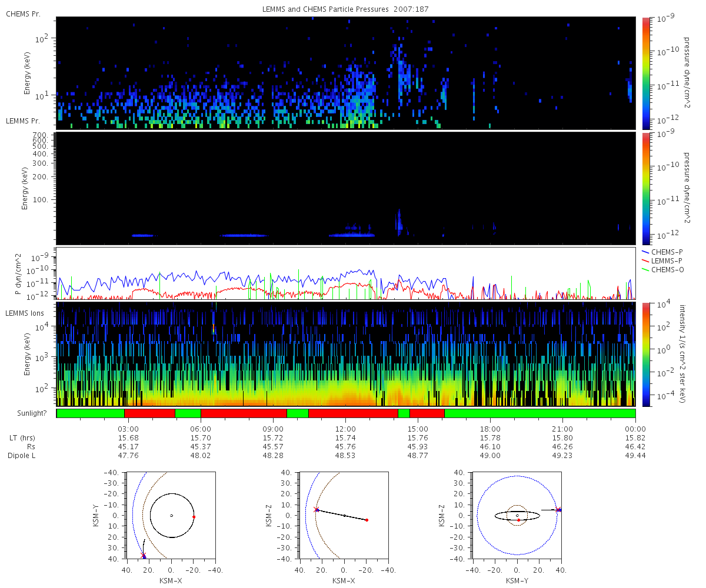Click the 12:00 time tick label
Screen dimensions: 706x588
tap(345, 429)
